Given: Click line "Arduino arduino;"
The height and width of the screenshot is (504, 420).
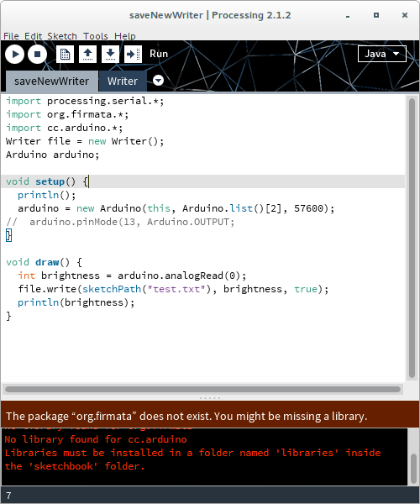Looking at the screenshot, I should point(53,155).
